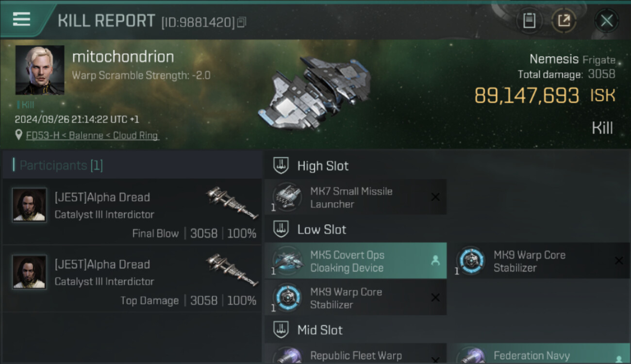This screenshot has width=631, height=364.
Task: Open the clipboard report icon
Action: 529,20
